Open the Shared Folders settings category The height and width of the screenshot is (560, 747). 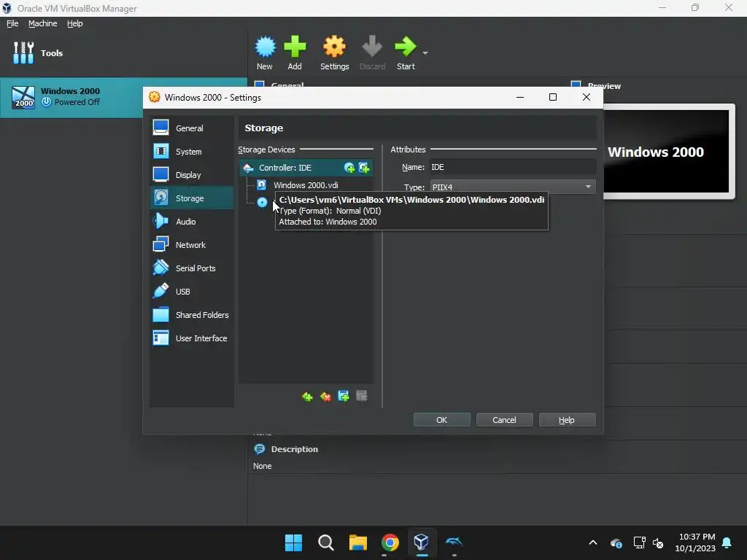pos(192,315)
